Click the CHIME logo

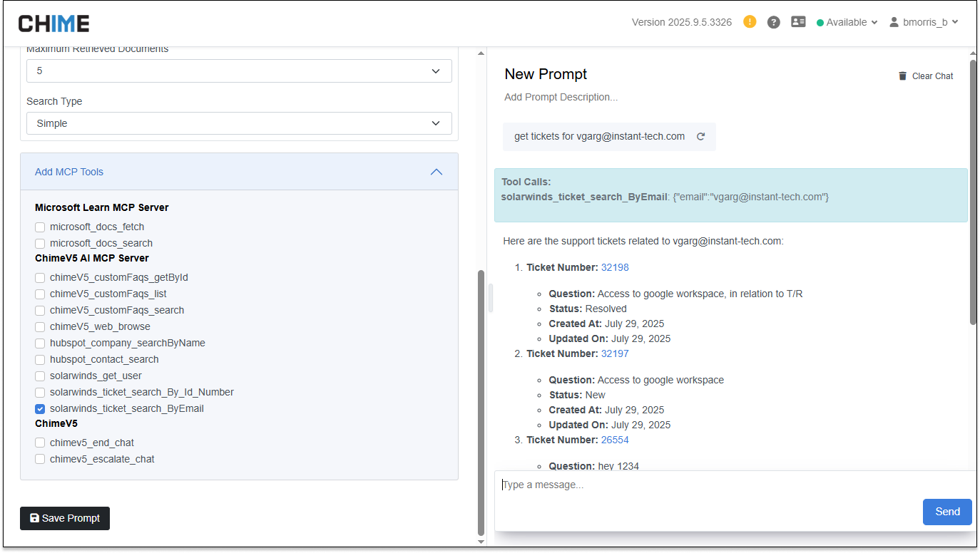(53, 24)
